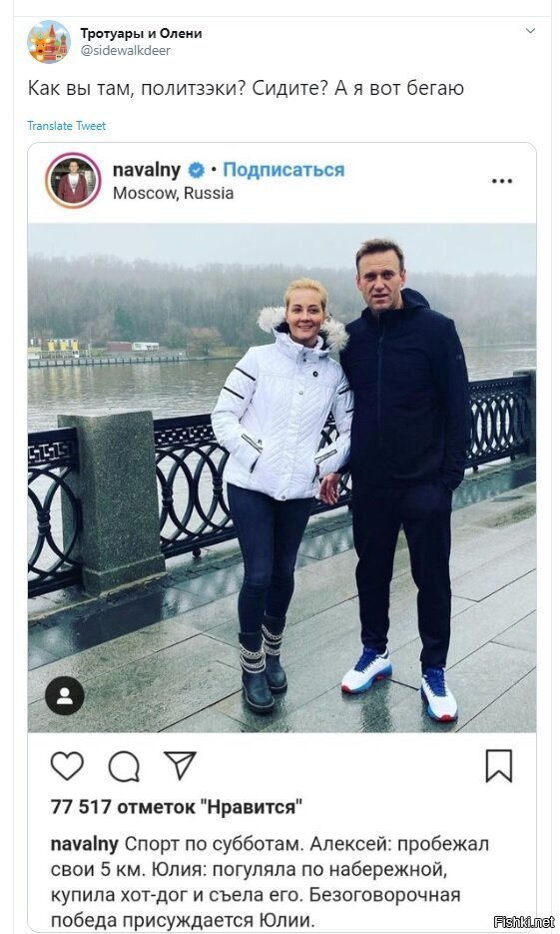Open the @sidewalkdeer handle
560x934 pixels.
coord(126,51)
